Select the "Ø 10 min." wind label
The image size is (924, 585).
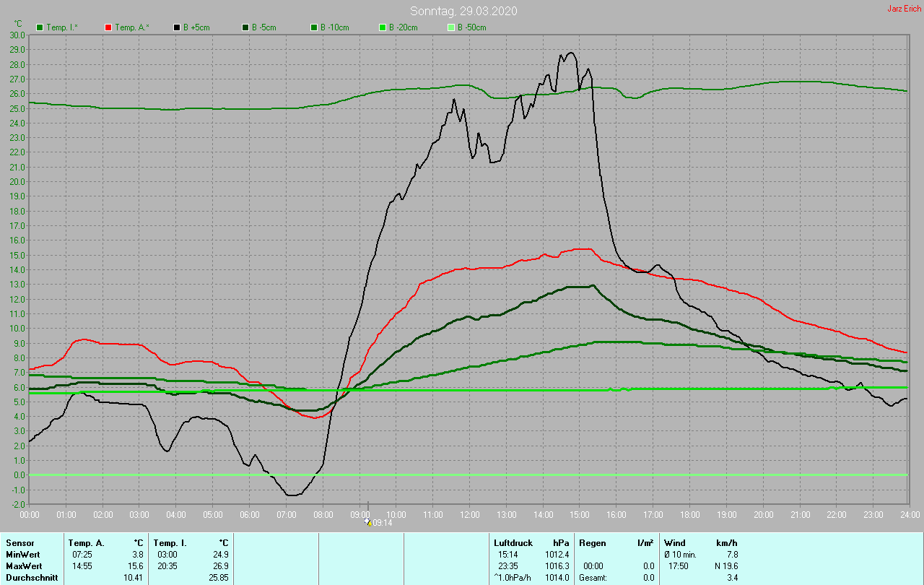(681, 555)
